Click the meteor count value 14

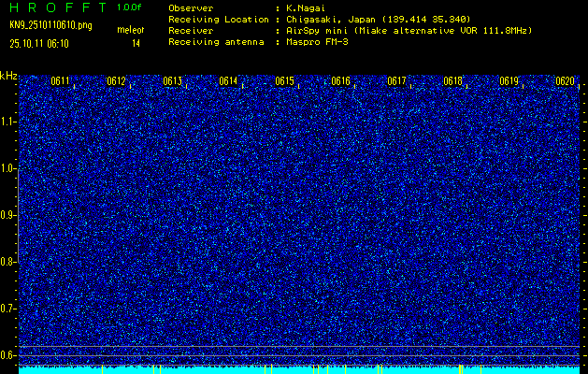click(136, 43)
